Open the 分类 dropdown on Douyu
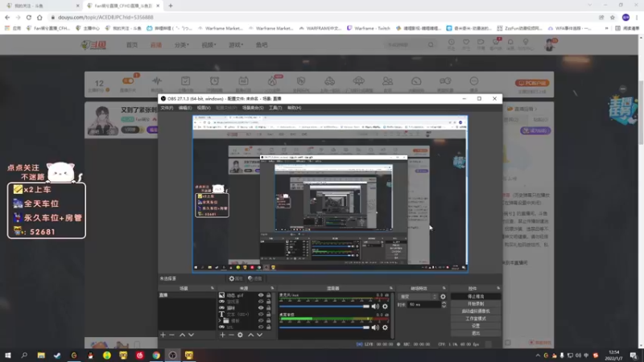644x362 pixels. tap(182, 45)
